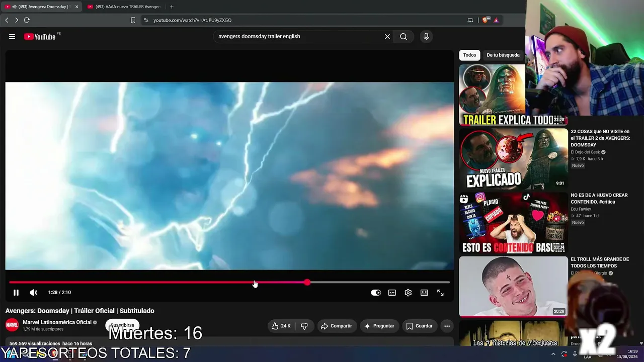Click the Marvel channel avatar
Viewport: 644px width, 362px height.
click(12, 325)
